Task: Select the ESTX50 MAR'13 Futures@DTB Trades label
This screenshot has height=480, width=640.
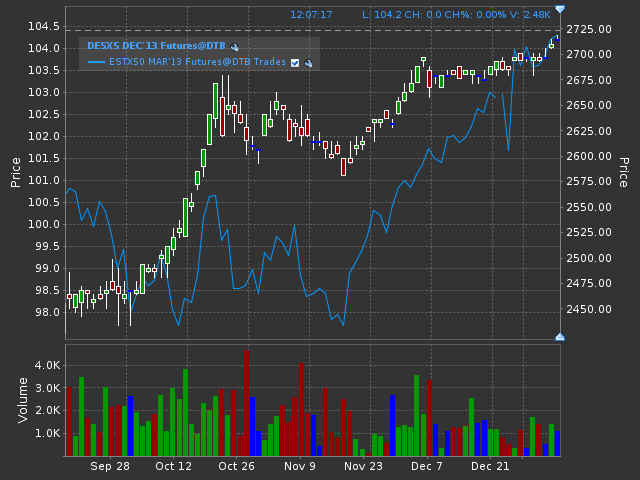Action: tap(197, 62)
